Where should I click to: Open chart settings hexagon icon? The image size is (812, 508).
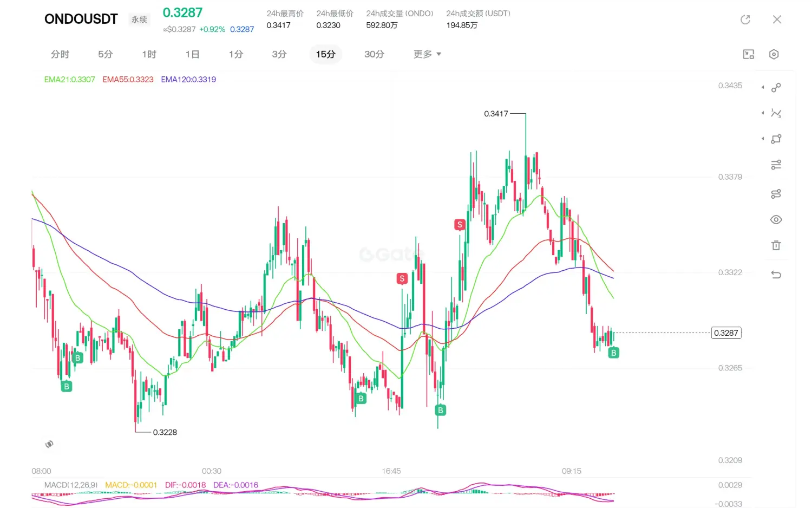pos(774,54)
